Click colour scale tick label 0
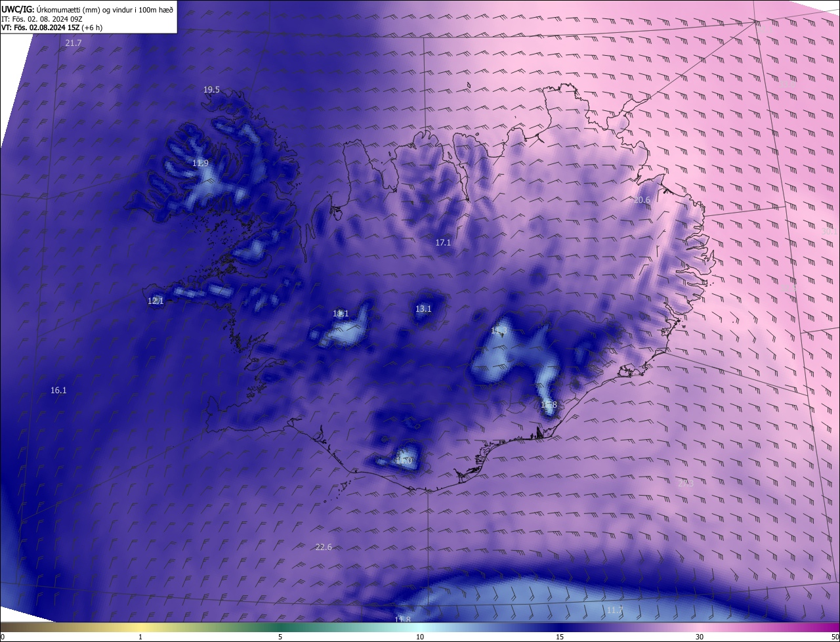 pos(3,637)
